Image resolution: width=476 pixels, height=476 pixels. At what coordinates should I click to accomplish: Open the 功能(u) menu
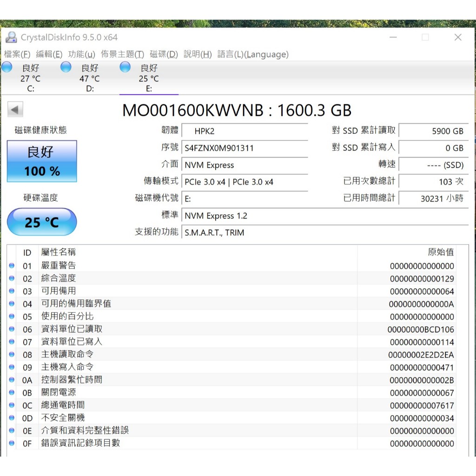pyautogui.click(x=81, y=54)
